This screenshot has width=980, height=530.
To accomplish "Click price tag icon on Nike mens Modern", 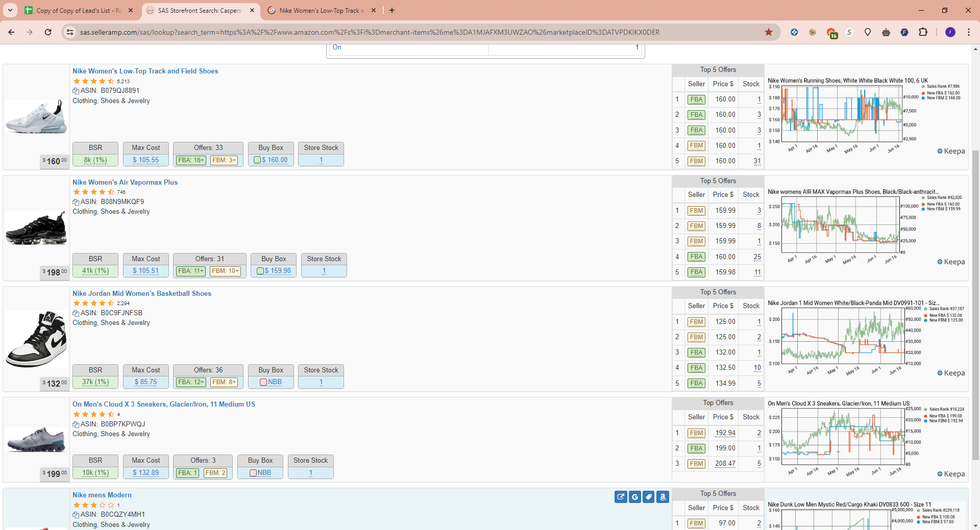I will tap(649, 497).
